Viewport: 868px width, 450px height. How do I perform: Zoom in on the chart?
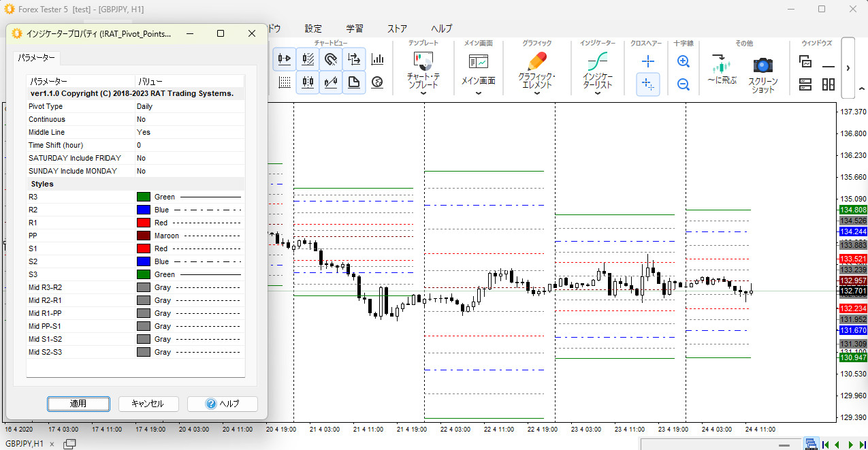684,61
